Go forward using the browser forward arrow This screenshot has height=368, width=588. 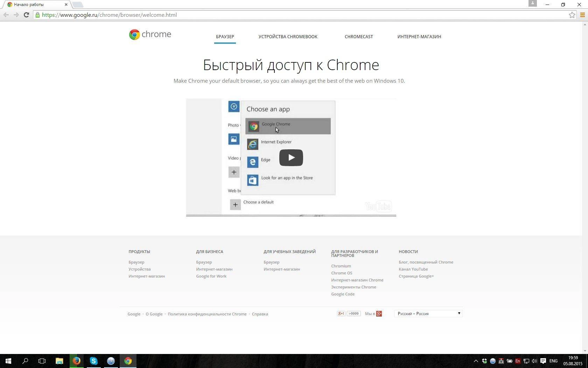(16, 15)
